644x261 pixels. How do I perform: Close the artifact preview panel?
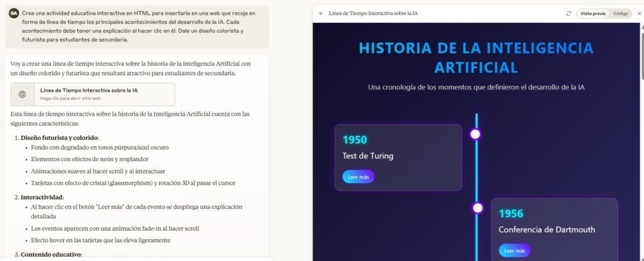[639, 14]
